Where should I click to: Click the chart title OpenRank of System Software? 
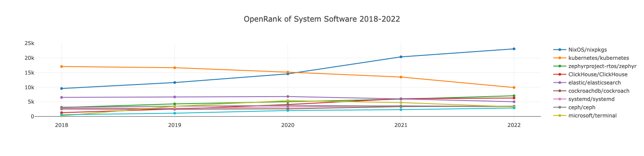point(322,19)
